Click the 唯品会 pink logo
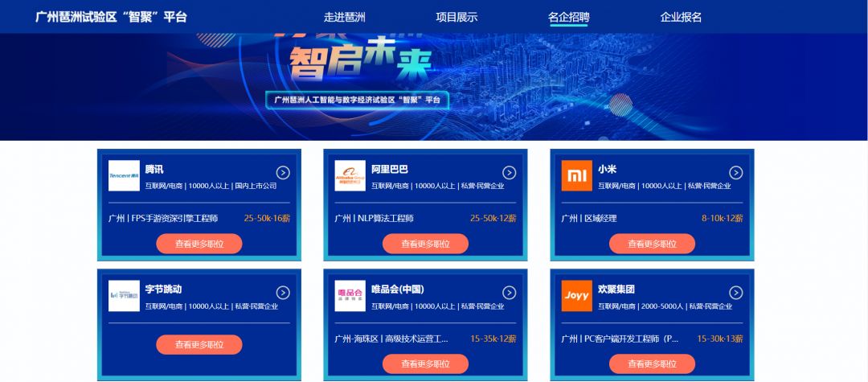The width and height of the screenshot is (868, 382). click(x=350, y=296)
